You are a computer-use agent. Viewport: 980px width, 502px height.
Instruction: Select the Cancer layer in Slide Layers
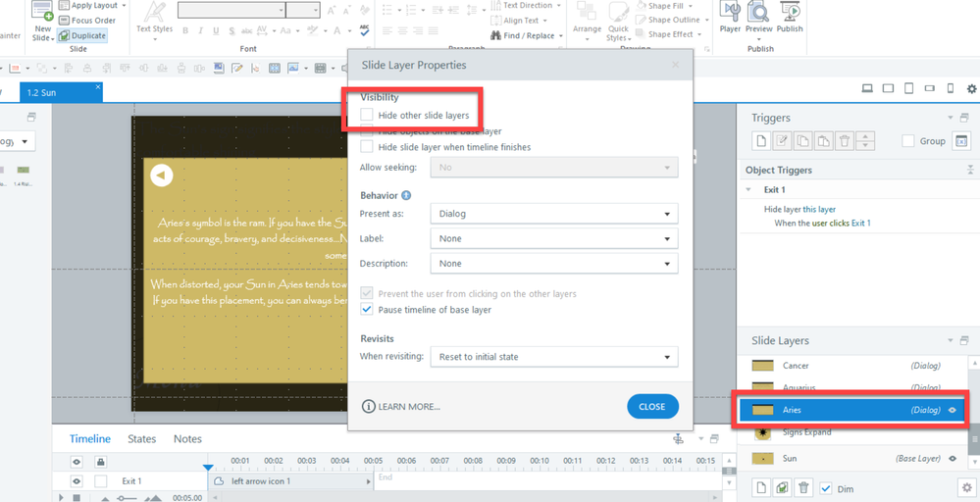point(796,366)
